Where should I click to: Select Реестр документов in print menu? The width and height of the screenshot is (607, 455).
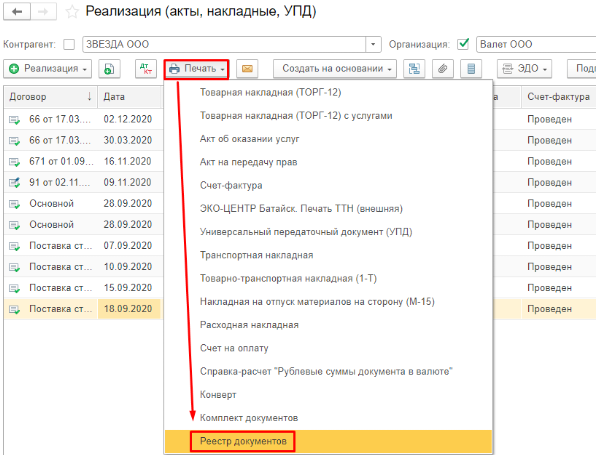242,440
